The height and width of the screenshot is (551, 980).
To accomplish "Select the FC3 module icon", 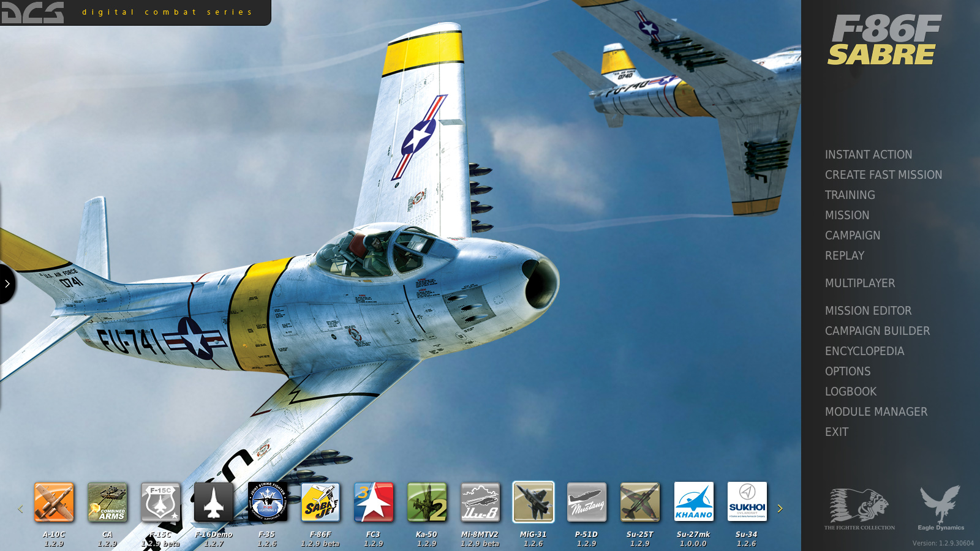I will 374,502.
